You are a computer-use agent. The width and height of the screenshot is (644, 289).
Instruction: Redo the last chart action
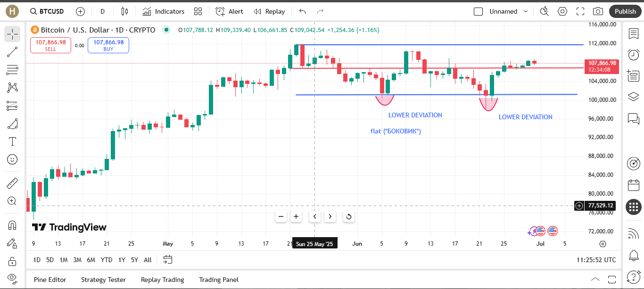coord(321,11)
